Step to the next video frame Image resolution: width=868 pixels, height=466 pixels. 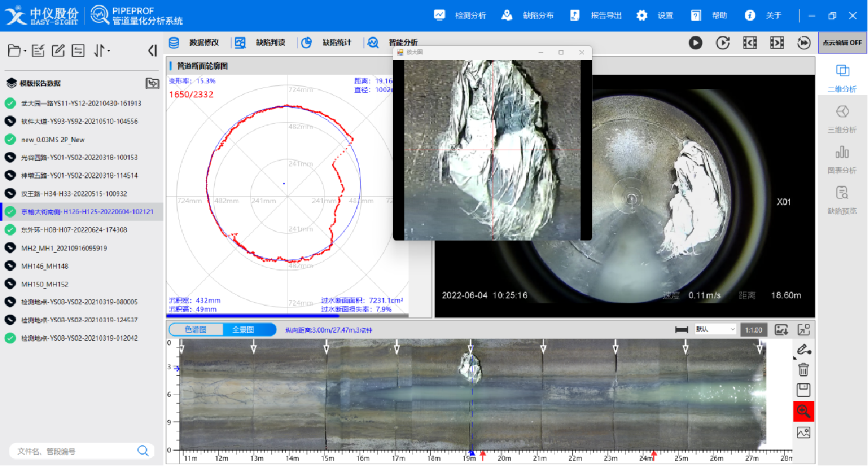pyautogui.click(x=777, y=43)
